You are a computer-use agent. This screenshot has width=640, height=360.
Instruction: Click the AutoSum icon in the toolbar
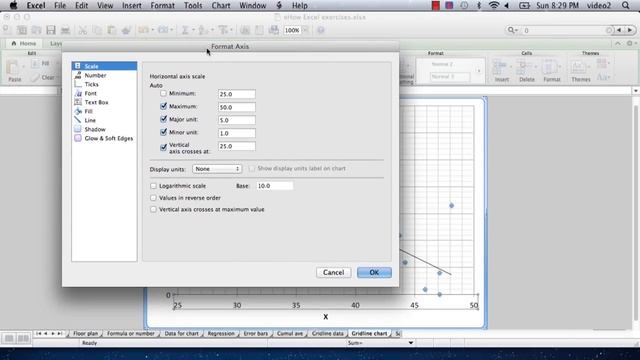185,30
